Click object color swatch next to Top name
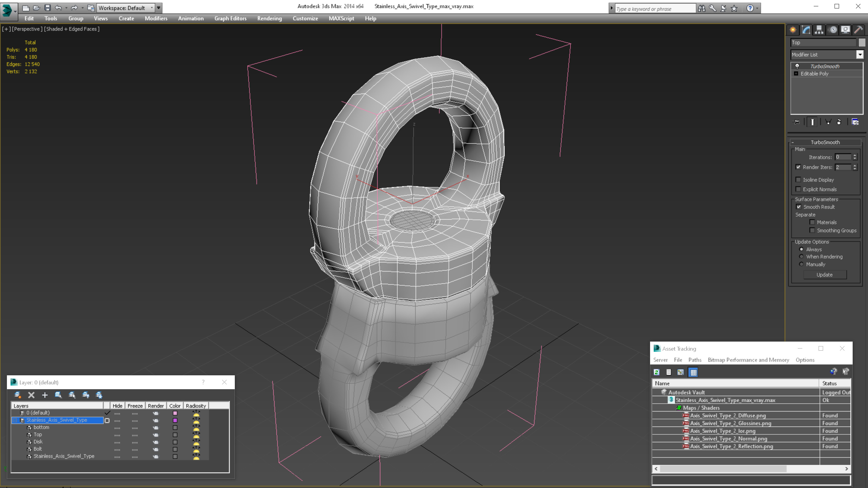The height and width of the screenshot is (488, 868). coord(862,42)
